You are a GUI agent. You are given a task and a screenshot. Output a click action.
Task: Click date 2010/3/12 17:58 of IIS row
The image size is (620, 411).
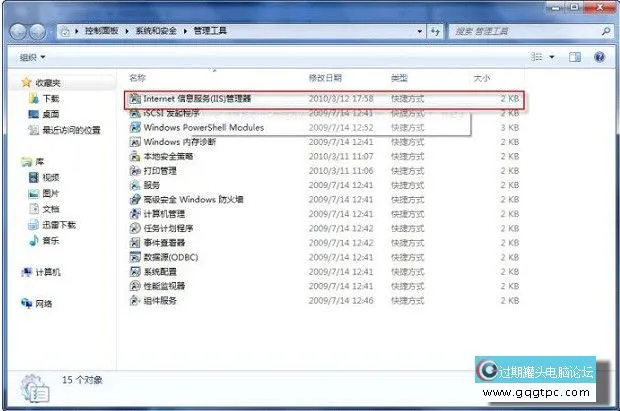(x=341, y=98)
